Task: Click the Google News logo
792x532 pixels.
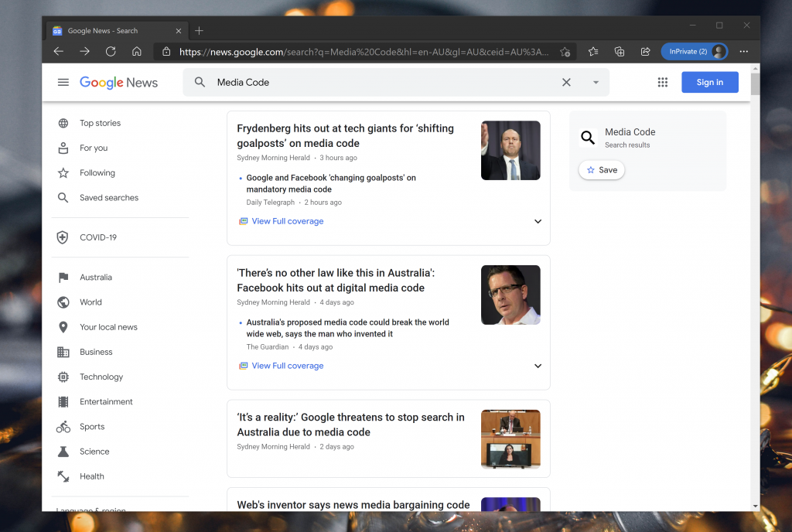Action: [118, 82]
